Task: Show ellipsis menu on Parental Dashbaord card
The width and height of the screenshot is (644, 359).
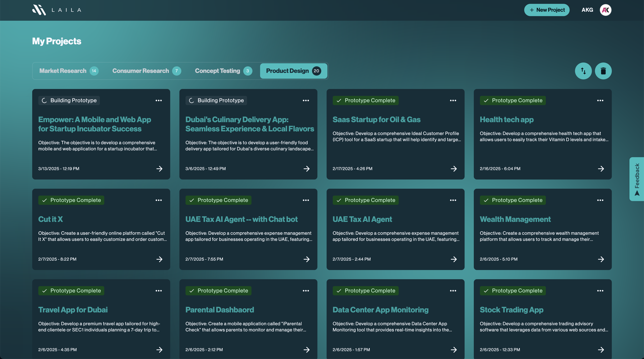Action: 306,291
